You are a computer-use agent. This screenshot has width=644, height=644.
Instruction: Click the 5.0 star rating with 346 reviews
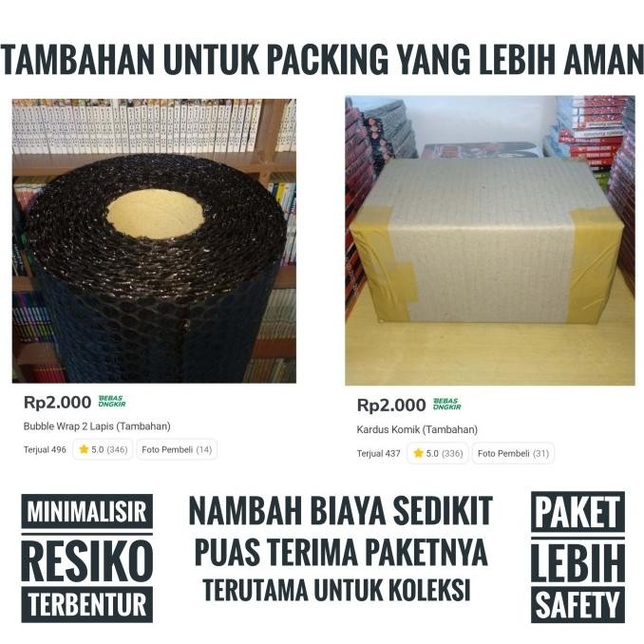click(104, 449)
